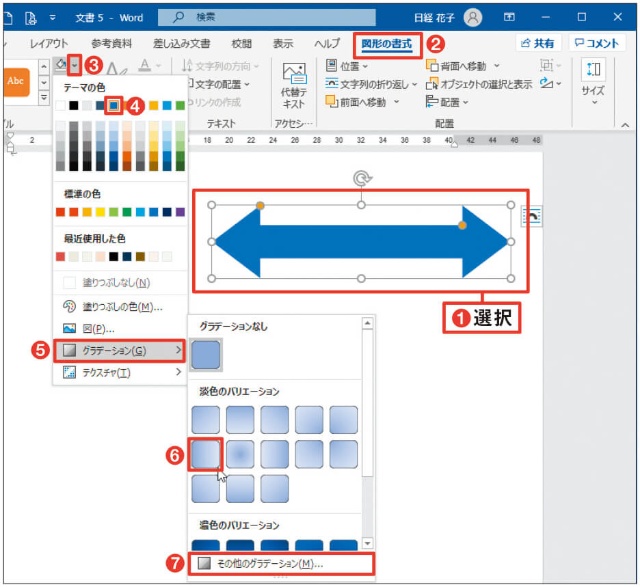Open the 参考資料 ribbon tab
Viewport: 640px width, 587px height.
click(112, 44)
